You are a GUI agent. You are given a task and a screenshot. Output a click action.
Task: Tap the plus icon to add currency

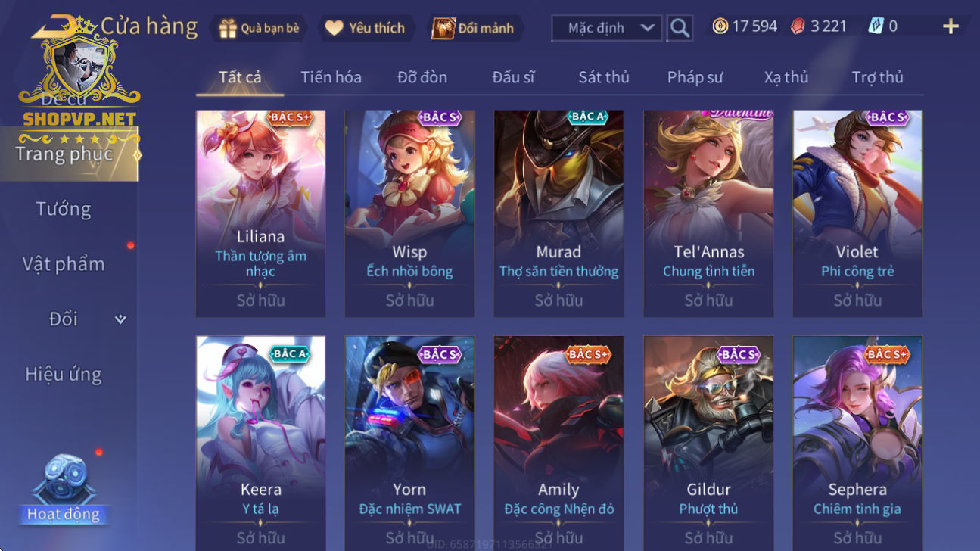point(950,26)
